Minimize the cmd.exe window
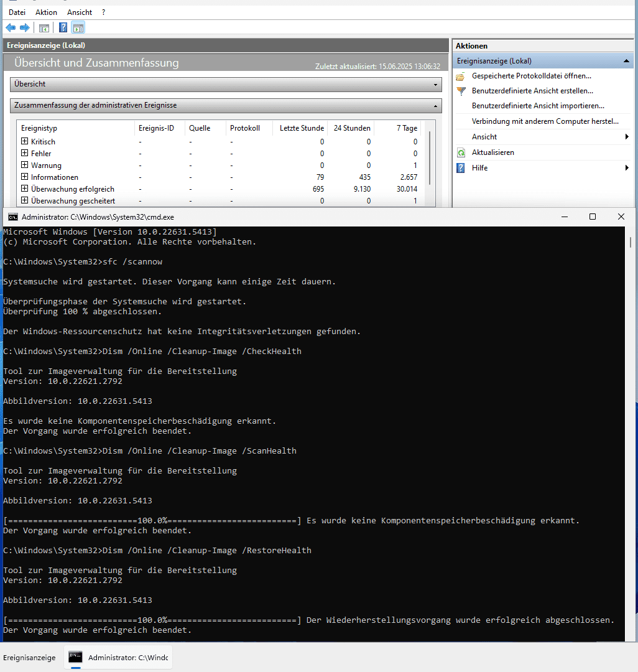638x672 pixels. tap(565, 217)
